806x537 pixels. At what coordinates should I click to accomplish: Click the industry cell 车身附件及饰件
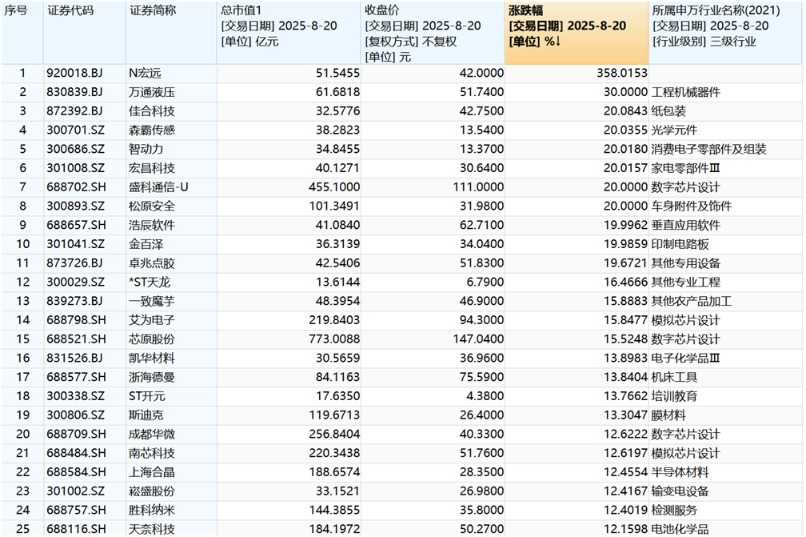(691, 206)
